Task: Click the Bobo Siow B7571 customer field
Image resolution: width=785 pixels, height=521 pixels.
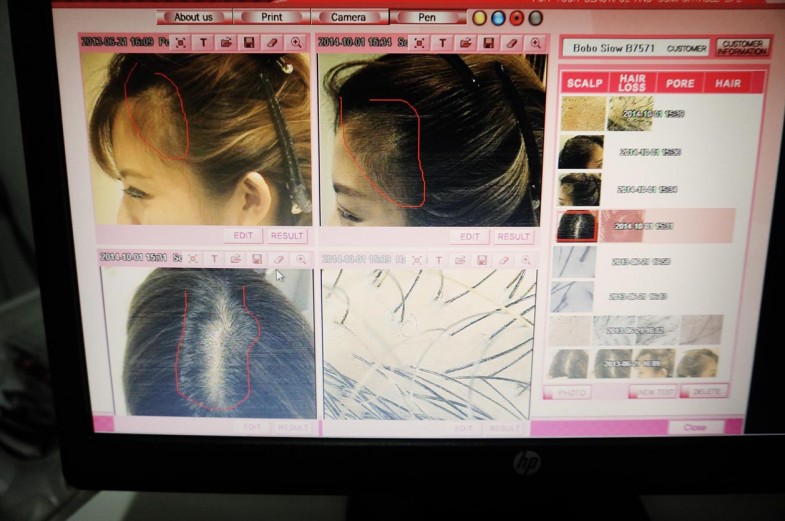Action: (636, 49)
